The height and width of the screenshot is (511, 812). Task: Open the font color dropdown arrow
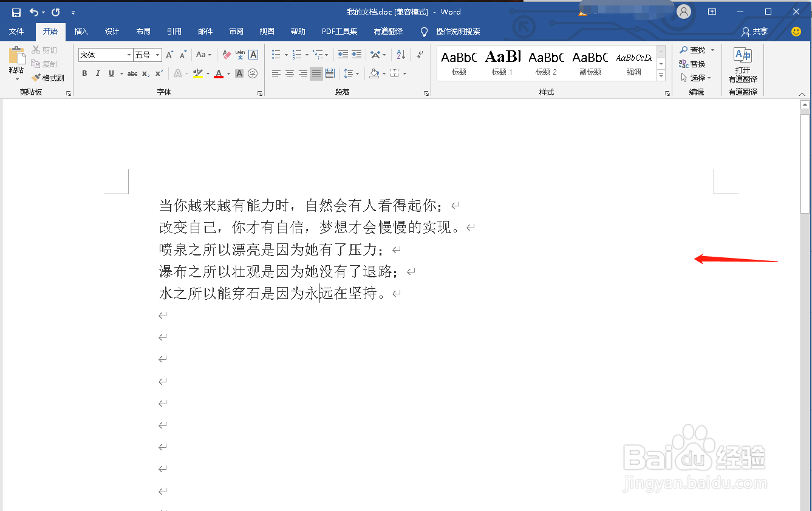click(228, 74)
